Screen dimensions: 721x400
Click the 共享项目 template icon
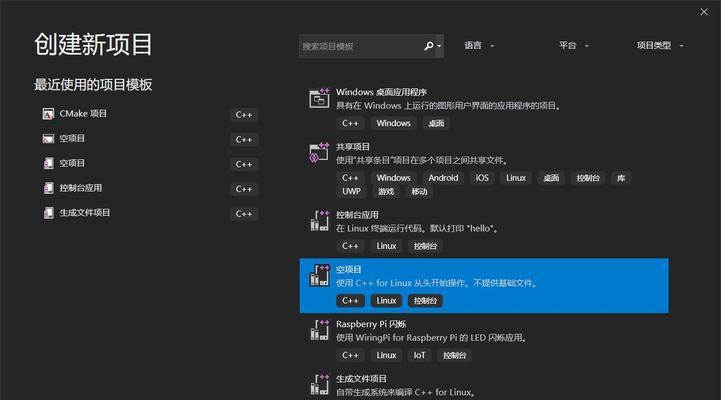pyautogui.click(x=319, y=152)
